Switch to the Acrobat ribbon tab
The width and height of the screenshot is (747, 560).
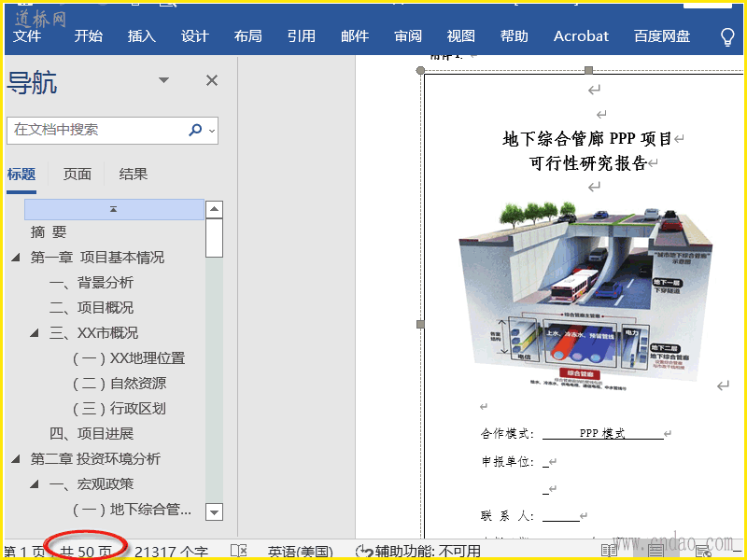pos(581,36)
